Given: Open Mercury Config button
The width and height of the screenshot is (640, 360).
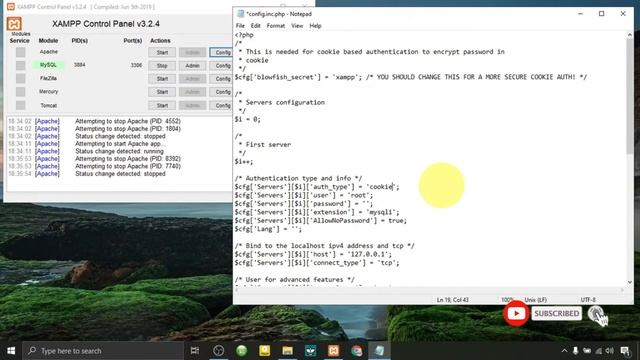Looking at the screenshot, I should coord(221,92).
